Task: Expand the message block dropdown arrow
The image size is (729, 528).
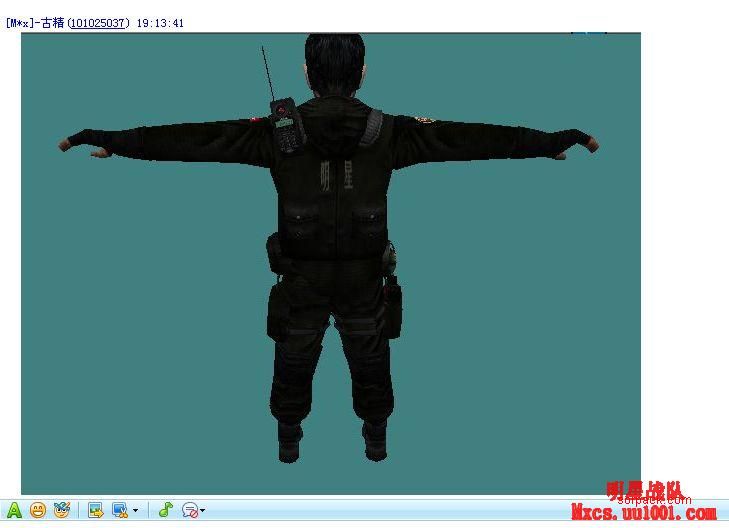Action: tap(203, 511)
